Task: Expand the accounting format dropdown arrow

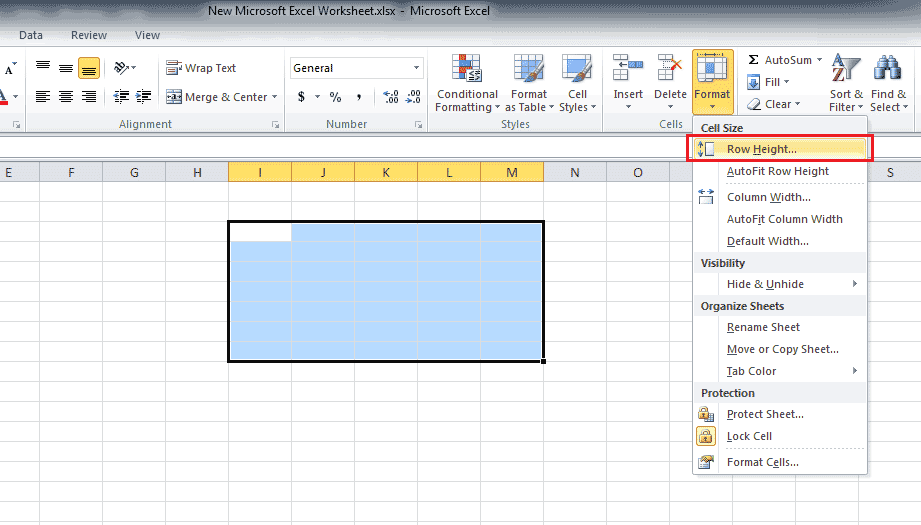Action: tap(317, 97)
